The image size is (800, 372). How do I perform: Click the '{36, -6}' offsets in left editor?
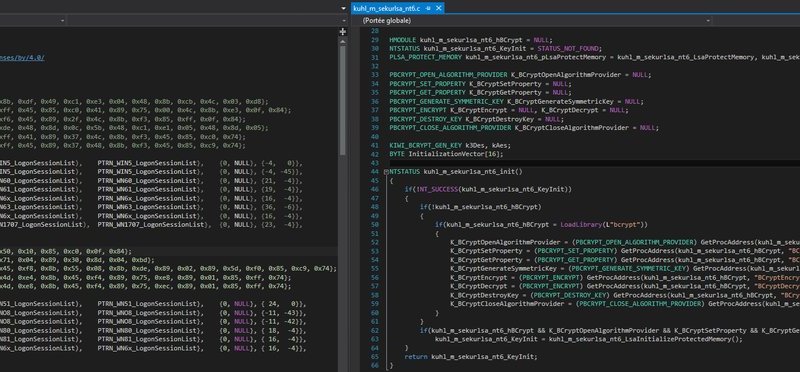click(x=278, y=207)
